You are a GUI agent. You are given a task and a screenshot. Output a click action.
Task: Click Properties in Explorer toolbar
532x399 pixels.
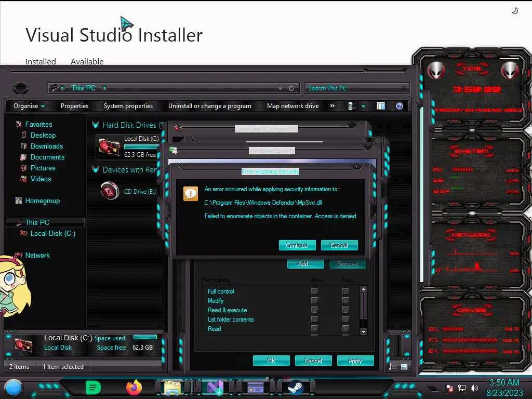point(75,106)
